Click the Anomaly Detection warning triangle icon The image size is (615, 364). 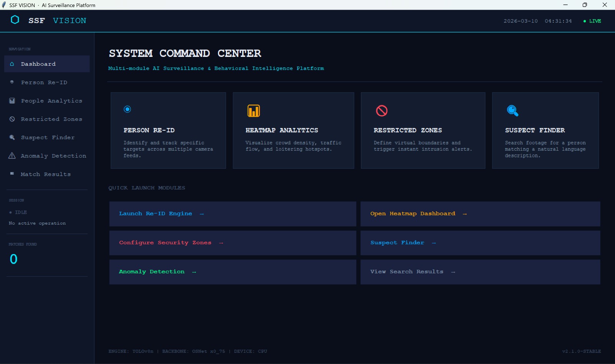[12, 156]
